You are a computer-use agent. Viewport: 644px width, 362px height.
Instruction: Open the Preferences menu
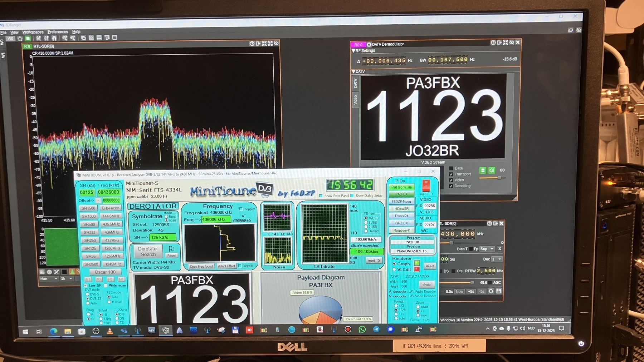pos(58,32)
